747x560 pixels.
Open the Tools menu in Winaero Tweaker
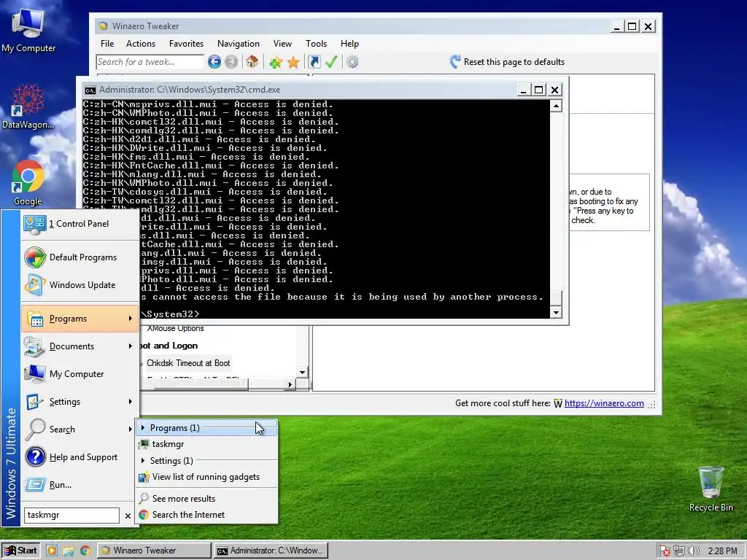coord(317,44)
